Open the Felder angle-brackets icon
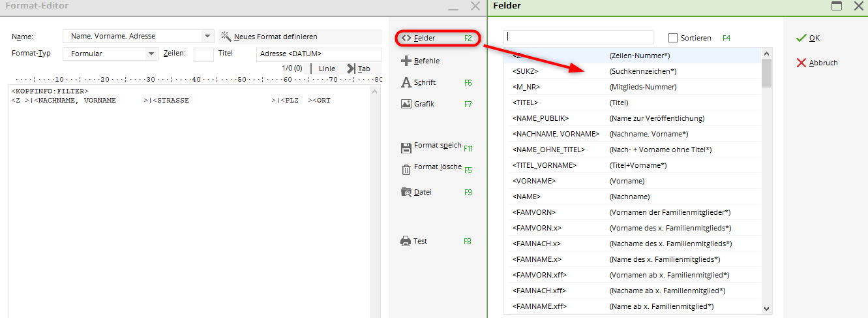 (406, 38)
